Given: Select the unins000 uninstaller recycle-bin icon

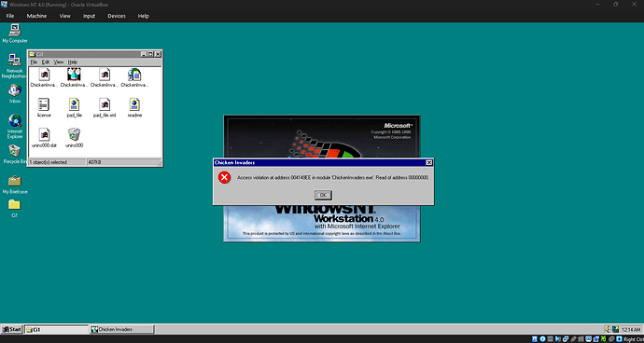Looking at the screenshot, I should tap(74, 134).
